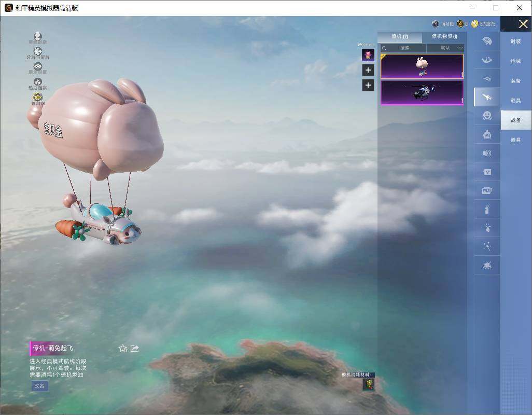Click the wingman fuel material icon
The height and width of the screenshot is (415, 532).
(369, 384)
